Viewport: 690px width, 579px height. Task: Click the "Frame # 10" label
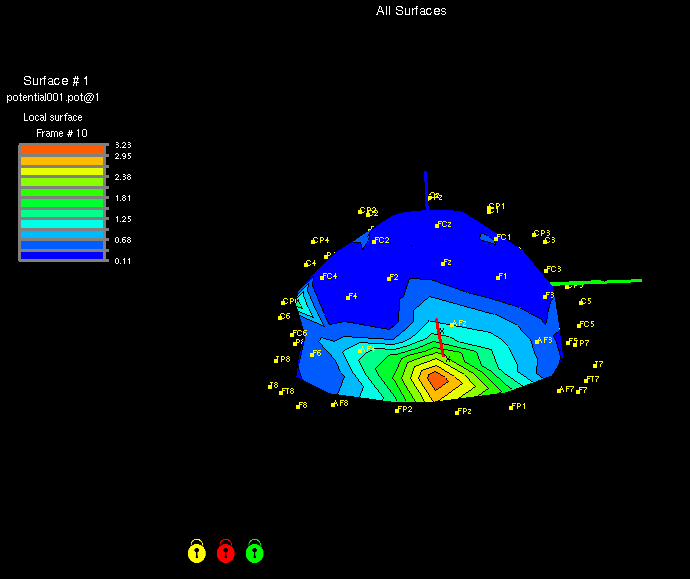(61, 133)
